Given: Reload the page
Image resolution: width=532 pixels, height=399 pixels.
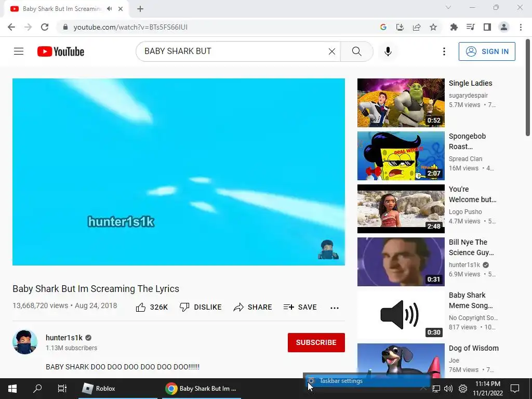Looking at the screenshot, I should click(x=45, y=27).
